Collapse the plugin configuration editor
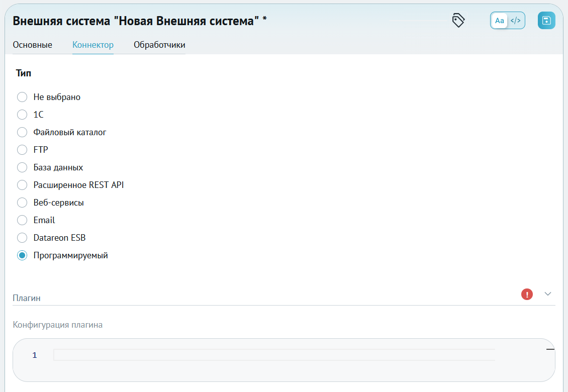Image resolution: width=568 pixels, height=392 pixels. click(x=550, y=349)
